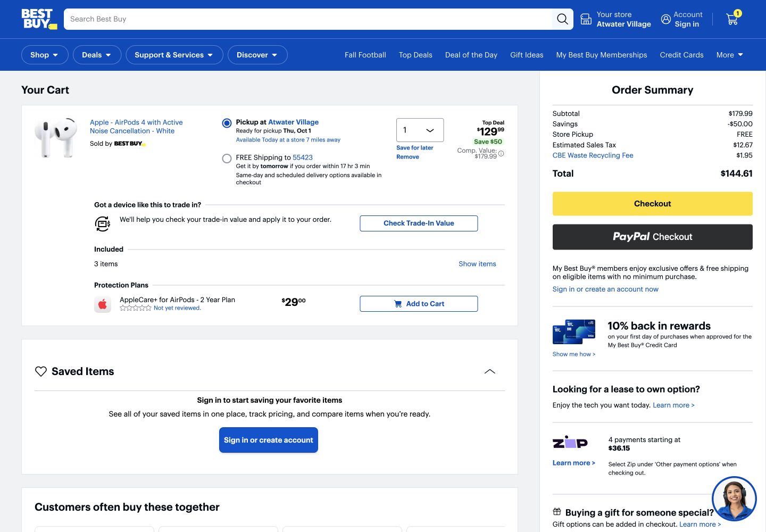Click Save for later link

(415, 148)
